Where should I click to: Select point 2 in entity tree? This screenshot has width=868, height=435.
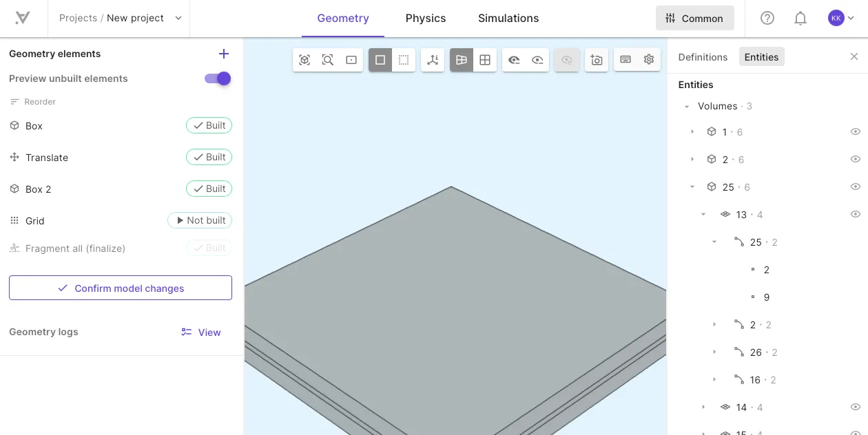[x=767, y=270]
